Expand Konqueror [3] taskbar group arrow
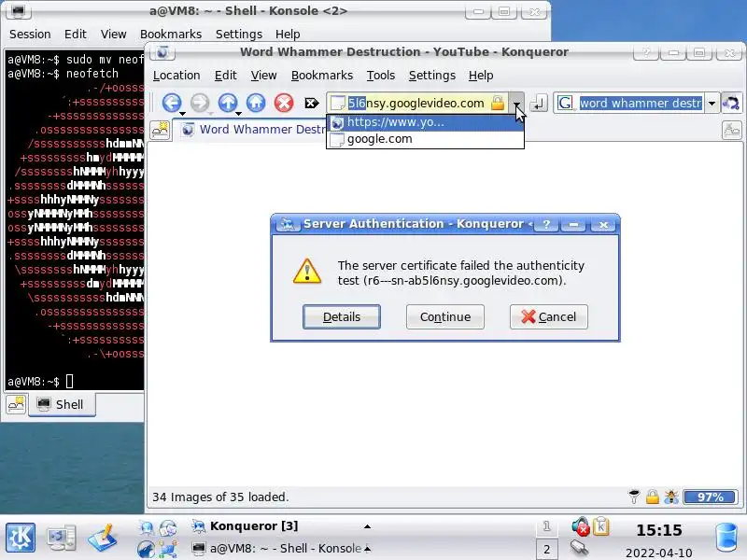 click(367, 526)
